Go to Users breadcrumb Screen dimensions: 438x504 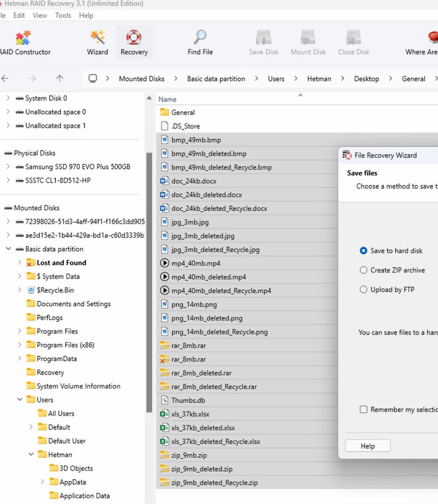[276, 79]
